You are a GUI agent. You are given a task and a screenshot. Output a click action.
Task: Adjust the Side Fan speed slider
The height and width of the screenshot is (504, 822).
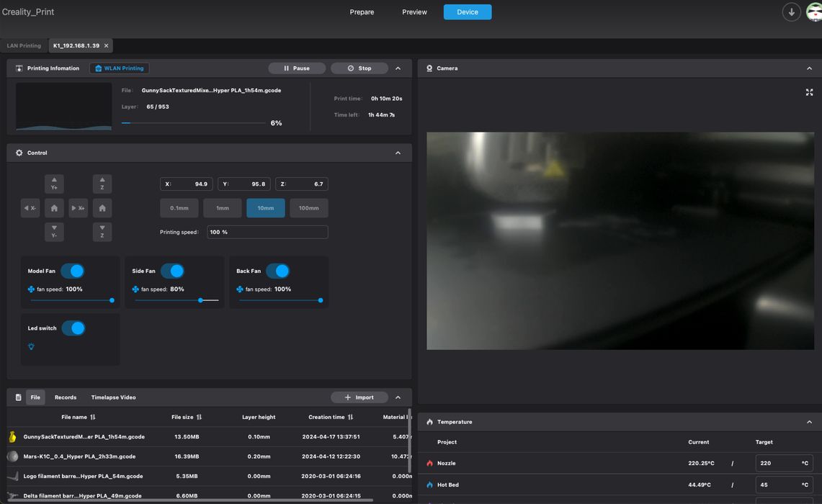(200, 300)
